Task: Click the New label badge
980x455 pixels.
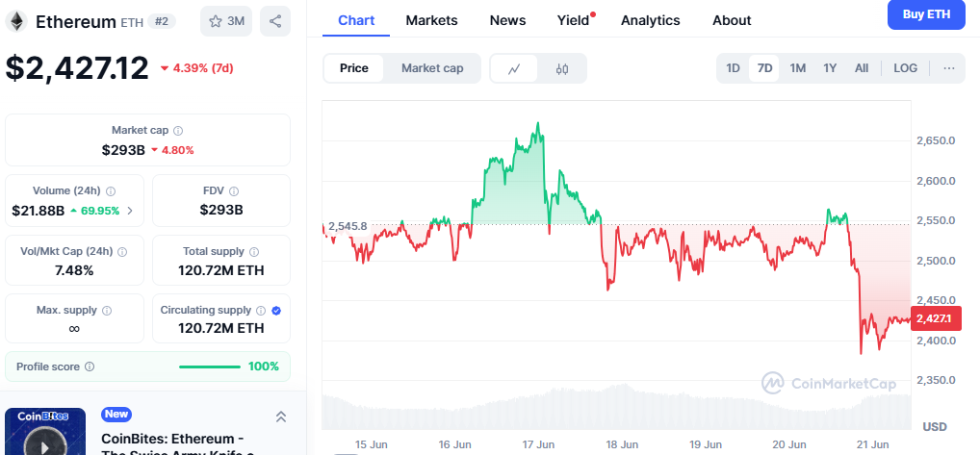Action: [x=116, y=414]
